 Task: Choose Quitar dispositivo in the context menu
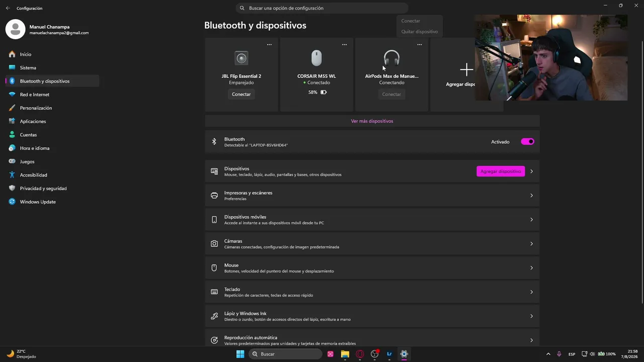click(420, 32)
